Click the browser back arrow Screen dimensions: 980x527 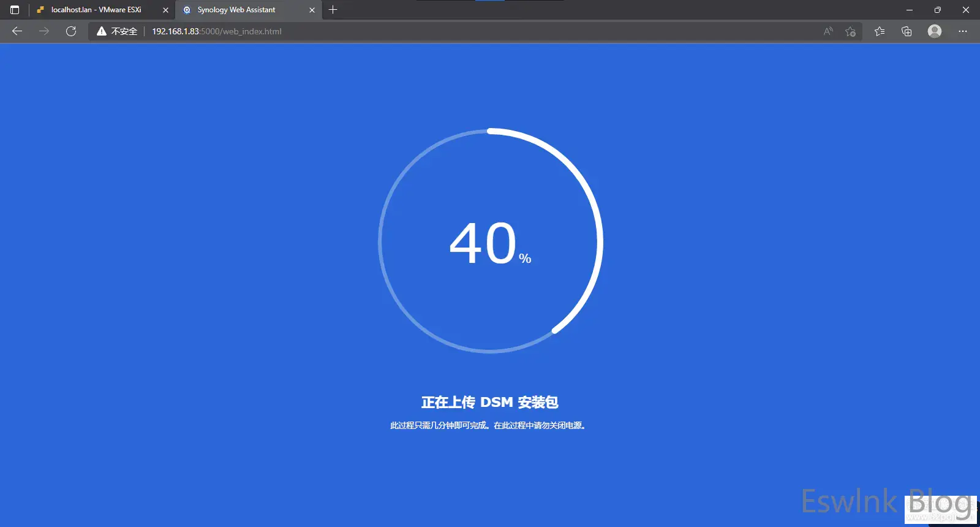click(17, 31)
